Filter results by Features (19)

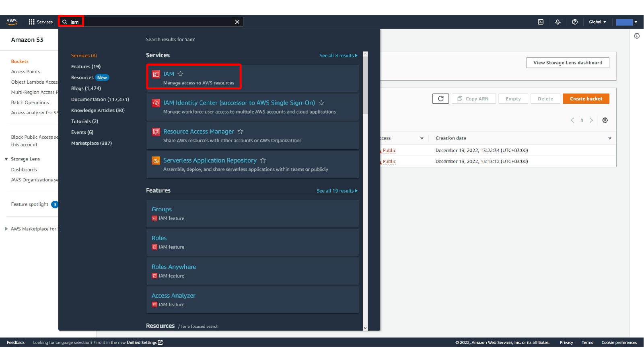click(86, 66)
